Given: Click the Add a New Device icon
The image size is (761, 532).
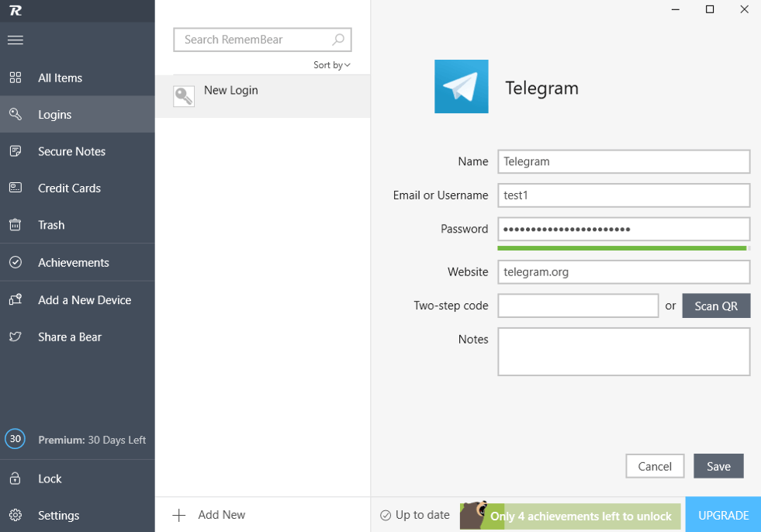Looking at the screenshot, I should click(15, 299).
